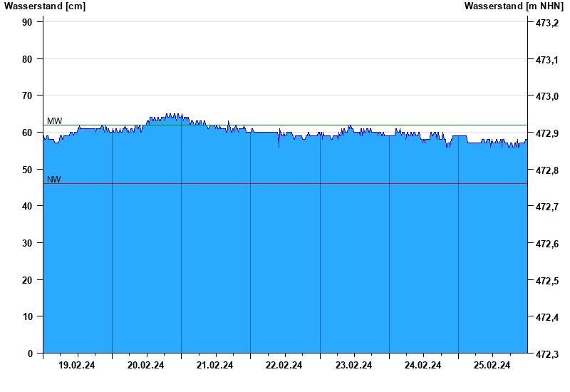Click the 60 value on left axis
This screenshot has height=392, width=570.
pos(27,133)
